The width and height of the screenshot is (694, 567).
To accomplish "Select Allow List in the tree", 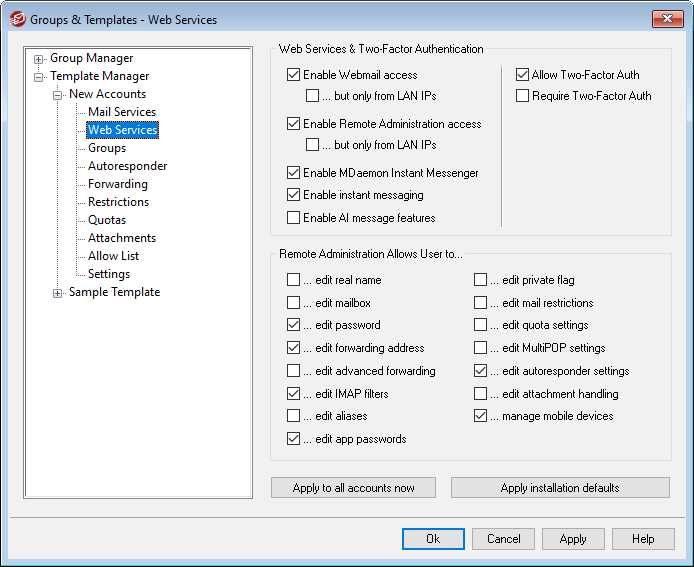I will pyautogui.click(x=113, y=256).
